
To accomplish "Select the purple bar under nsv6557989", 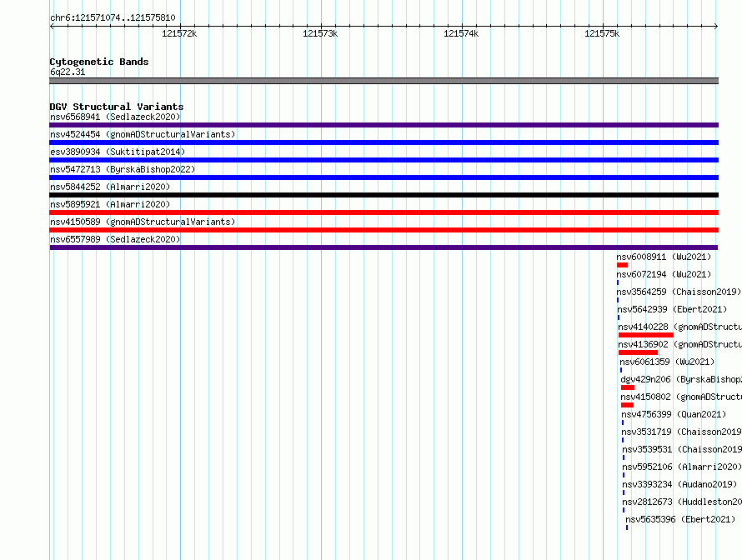I will 384,247.
